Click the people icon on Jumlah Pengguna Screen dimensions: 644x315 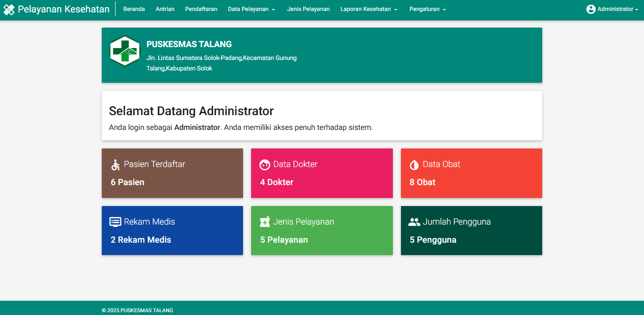click(414, 222)
